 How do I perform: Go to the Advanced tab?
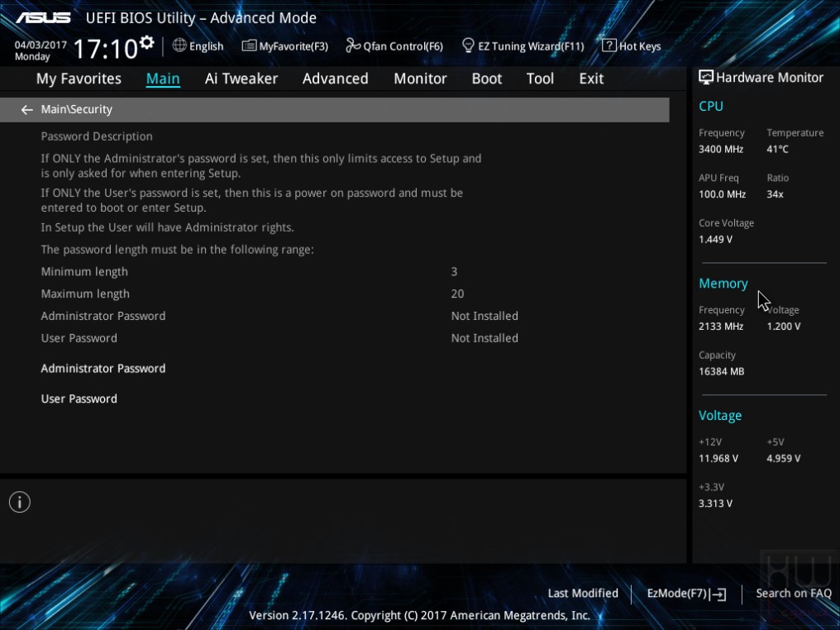click(336, 79)
